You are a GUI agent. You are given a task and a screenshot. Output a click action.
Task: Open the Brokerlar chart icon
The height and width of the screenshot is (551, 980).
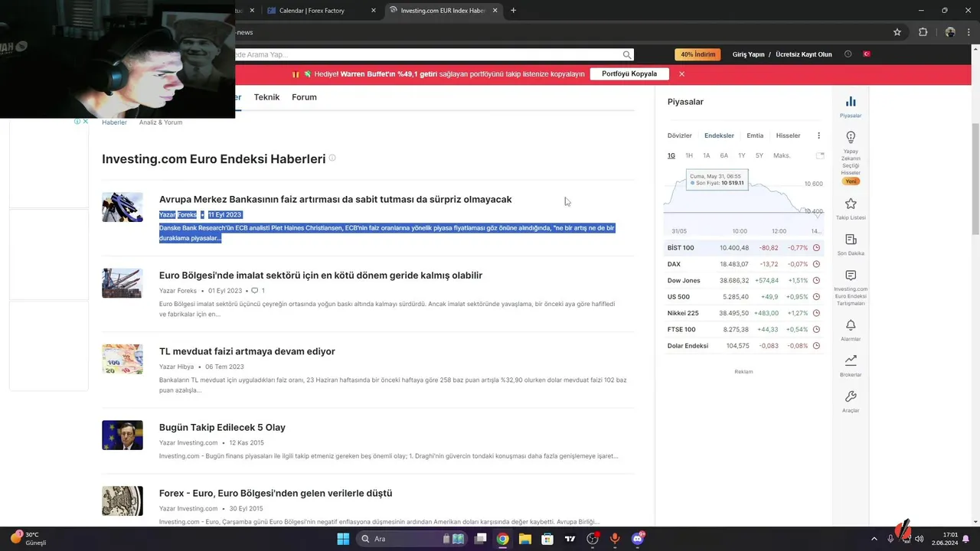[851, 360]
